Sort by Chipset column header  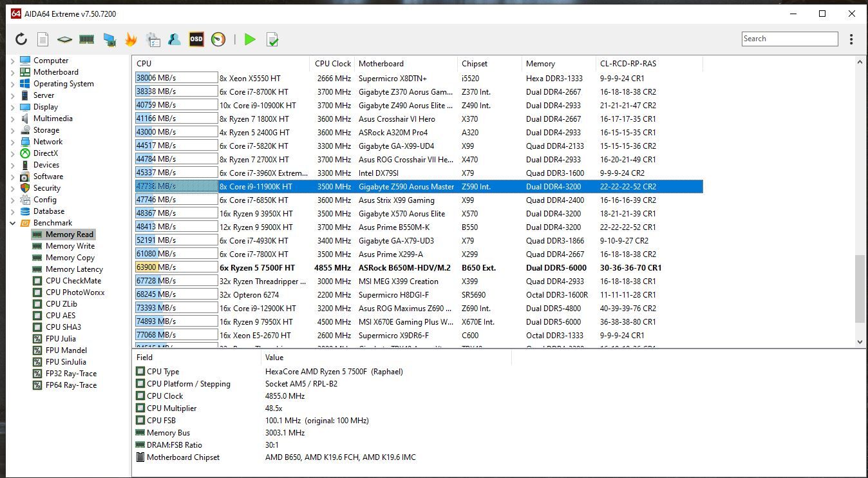tap(489, 64)
